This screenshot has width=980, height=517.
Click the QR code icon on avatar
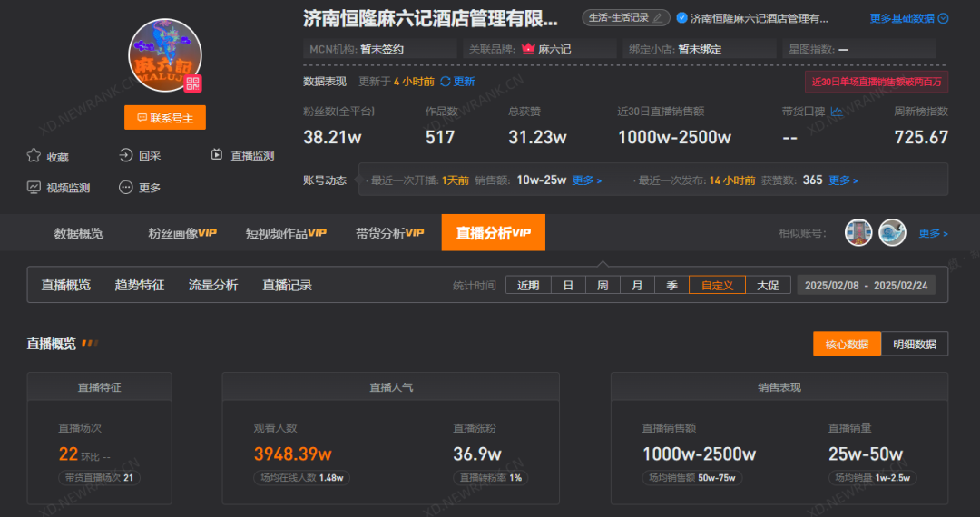click(193, 83)
